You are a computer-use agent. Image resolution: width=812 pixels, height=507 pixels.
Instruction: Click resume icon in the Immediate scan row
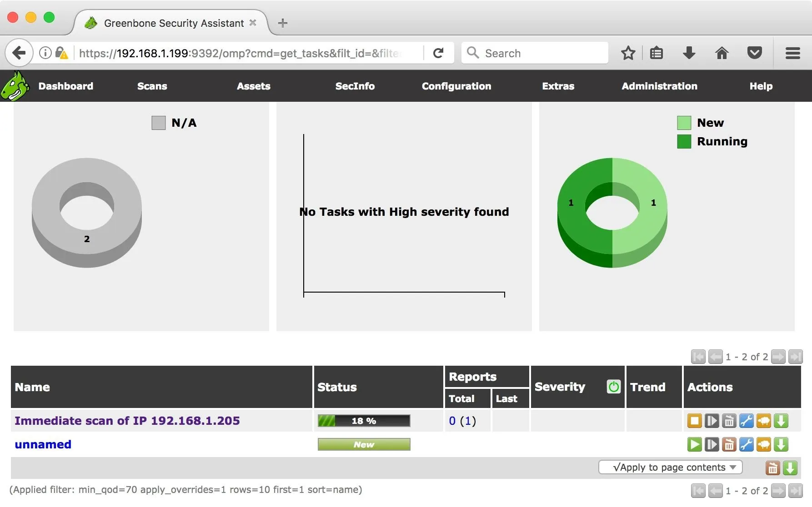[x=712, y=421]
